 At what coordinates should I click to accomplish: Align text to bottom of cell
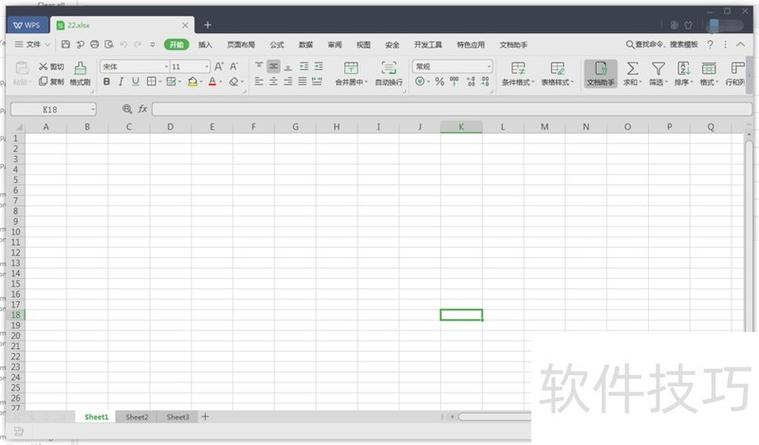(x=288, y=66)
